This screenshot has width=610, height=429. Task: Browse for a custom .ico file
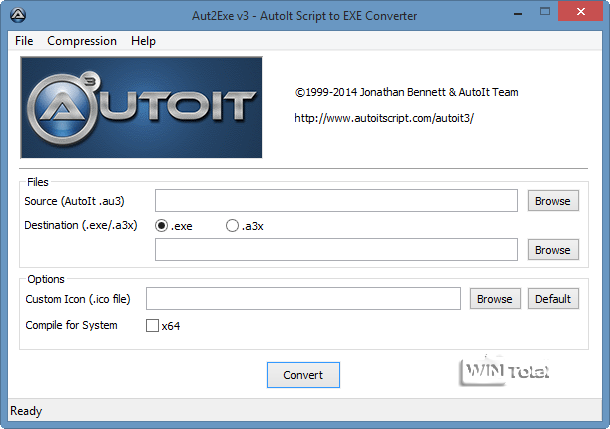[495, 299]
